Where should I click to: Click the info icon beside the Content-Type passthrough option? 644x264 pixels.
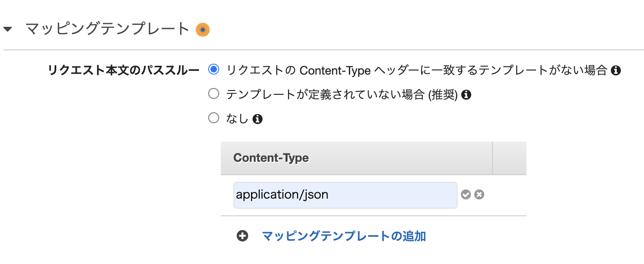click(x=616, y=71)
